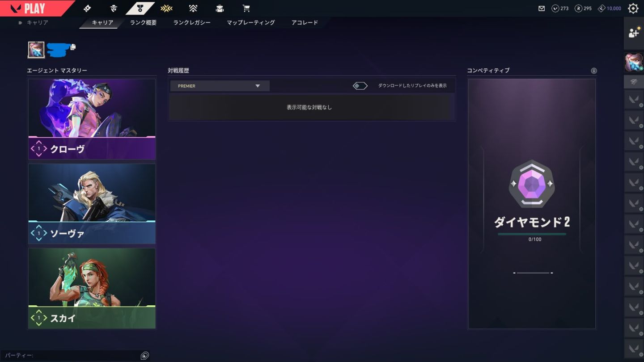Open the アコレード tab
This screenshot has height=362, width=644.
[x=305, y=22]
